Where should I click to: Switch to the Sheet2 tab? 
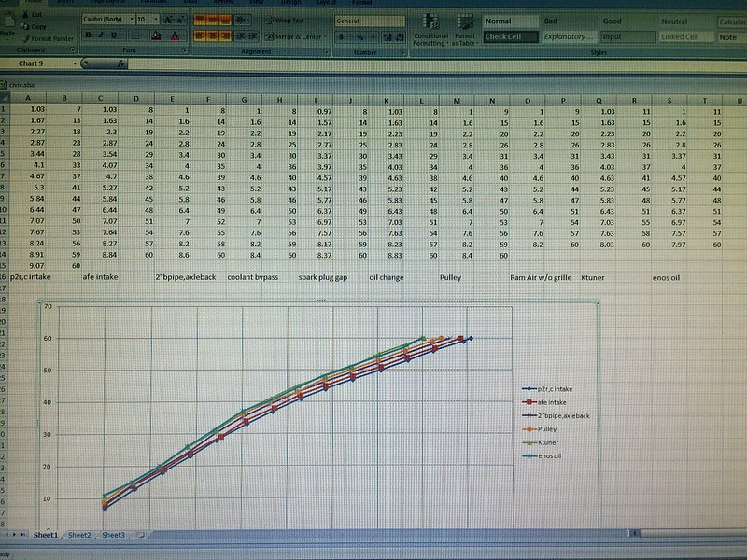coord(78,535)
